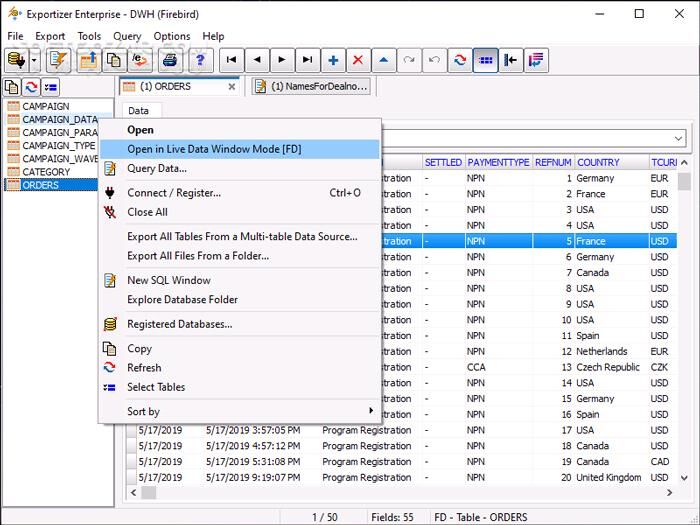Go to last record navigation button
700x525 pixels.
pyautogui.click(x=308, y=60)
